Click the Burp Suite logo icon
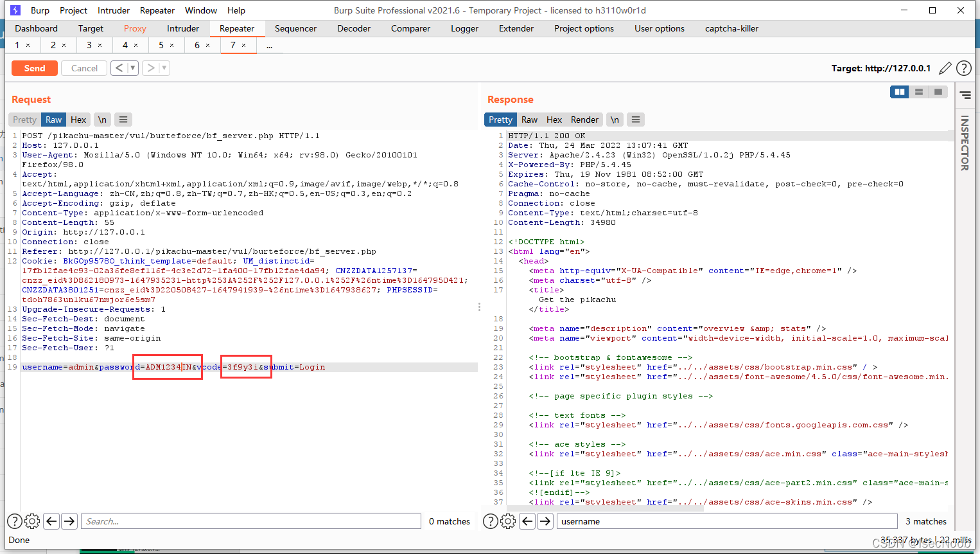This screenshot has height=554, width=980. click(15, 10)
